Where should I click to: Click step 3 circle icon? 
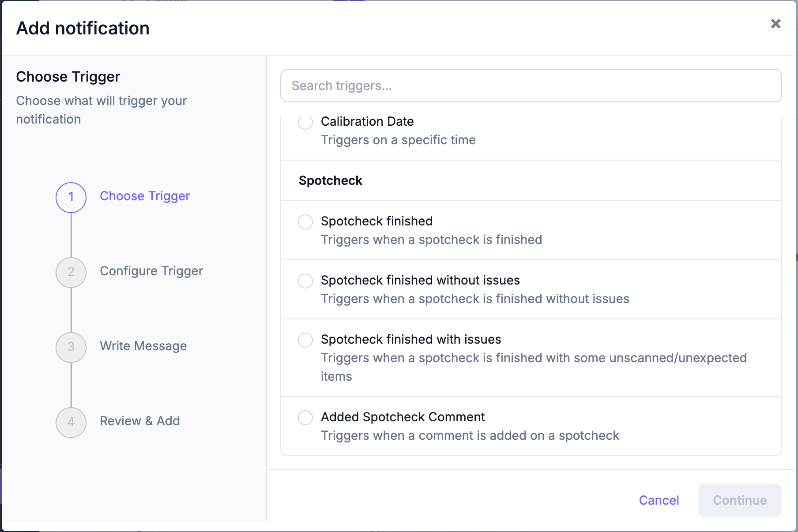pos(71,347)
